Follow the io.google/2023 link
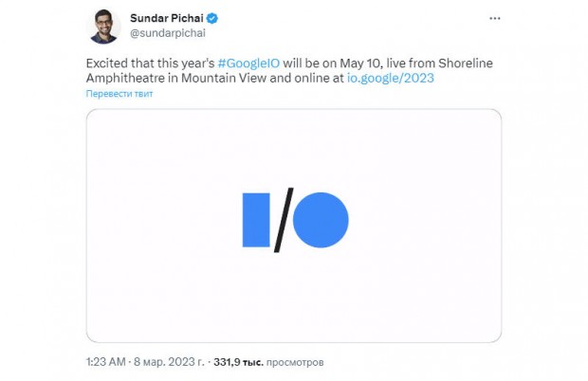The image size is (588, 381). pos(391,78)
